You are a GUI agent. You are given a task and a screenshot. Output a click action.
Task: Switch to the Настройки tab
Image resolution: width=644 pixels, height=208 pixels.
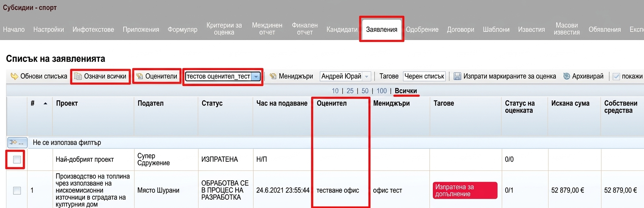coord(48,30)
